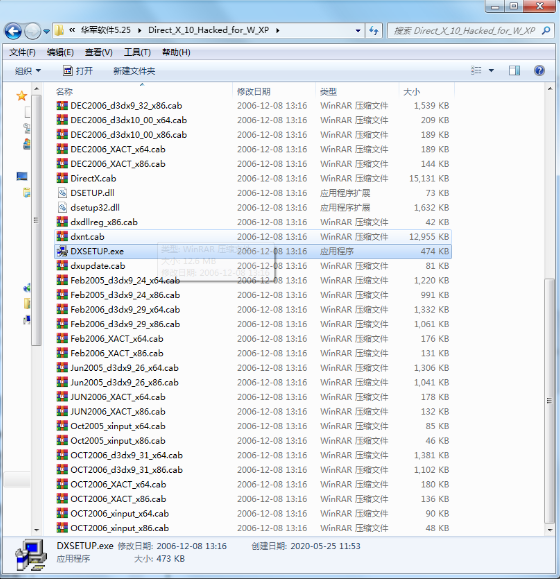
Task: Click the 打开 toolbar button
Action: pos(78,71)
